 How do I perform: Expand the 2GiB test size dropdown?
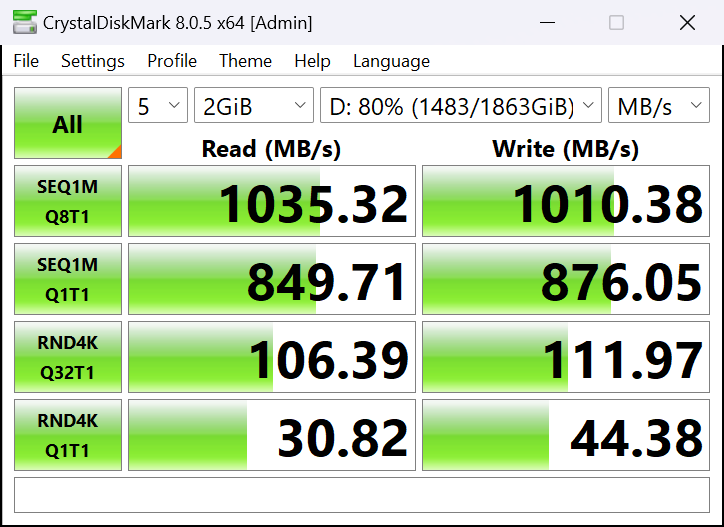pos(254,105)
